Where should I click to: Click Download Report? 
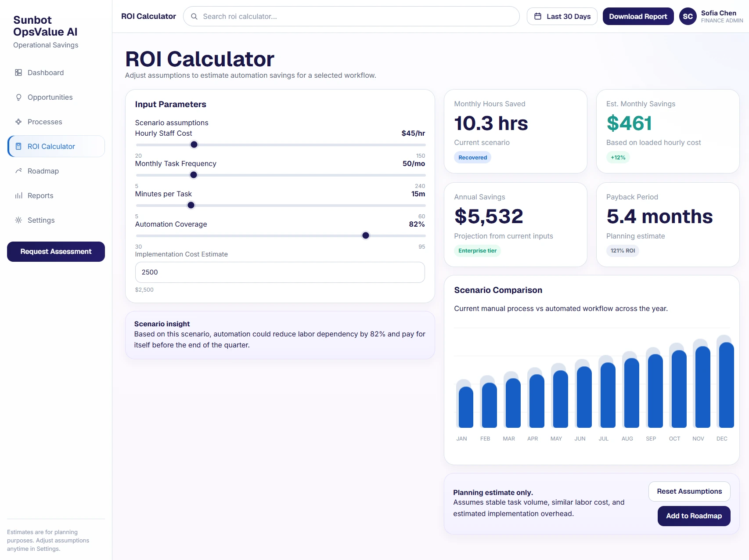click(x=638, y=16)
